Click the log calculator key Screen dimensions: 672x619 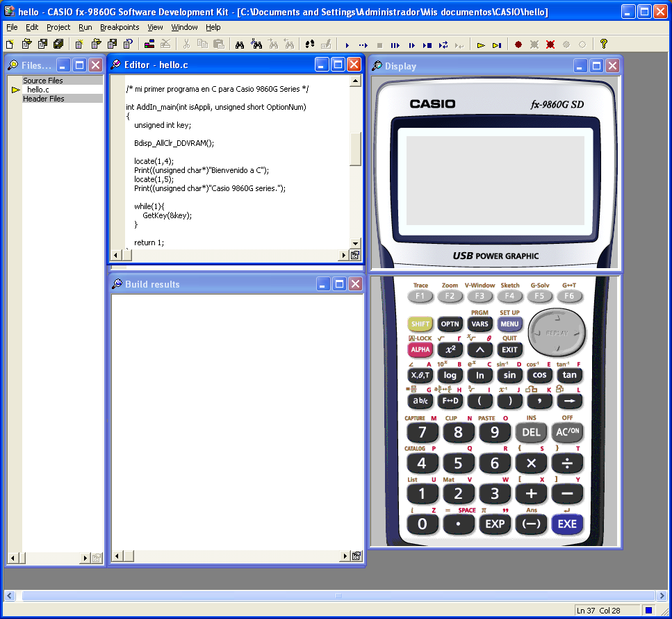pos(450,375)
